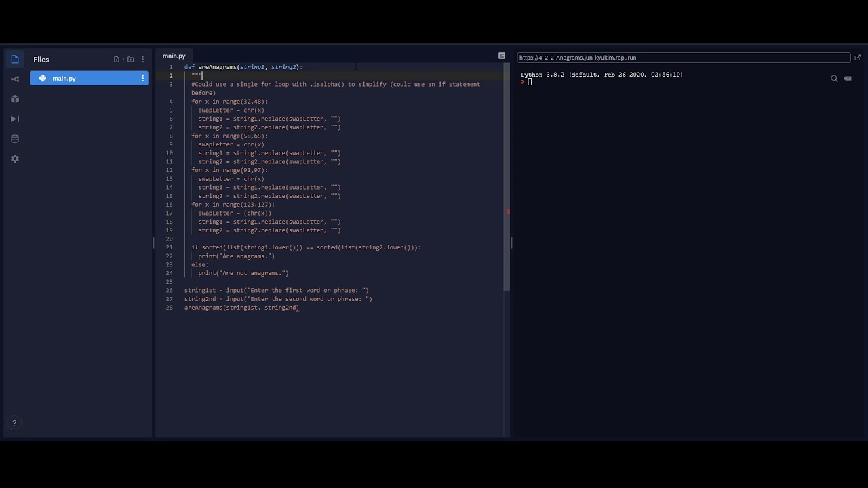Click 'areAnagrams(string1st, string2nd)' call line
The image size is (868, 488).
[x=241, y=308]
